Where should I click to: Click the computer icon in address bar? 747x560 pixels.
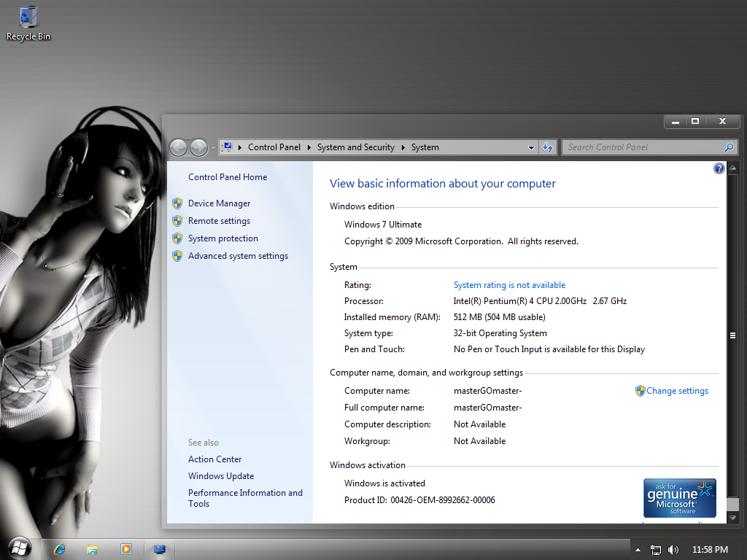(x=228, y=147)
